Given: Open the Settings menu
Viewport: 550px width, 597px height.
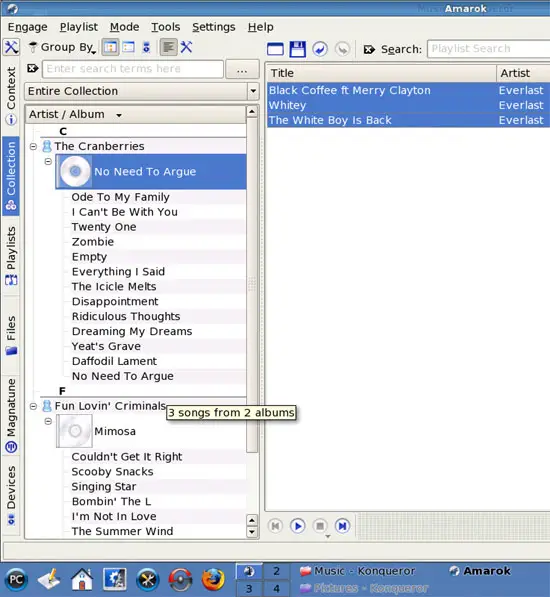Looking at the screenshot, I should pyautogui.click(x=214, y=27).
